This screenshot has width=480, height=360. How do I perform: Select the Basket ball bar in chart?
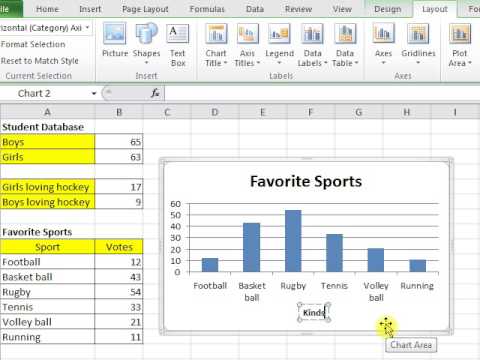click(x=251, y=247)
